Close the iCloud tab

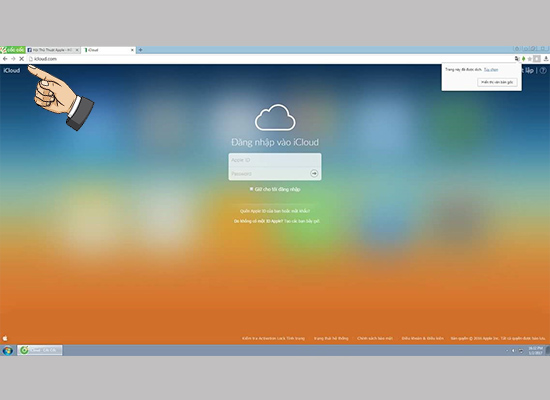click(x=132, y=50)
